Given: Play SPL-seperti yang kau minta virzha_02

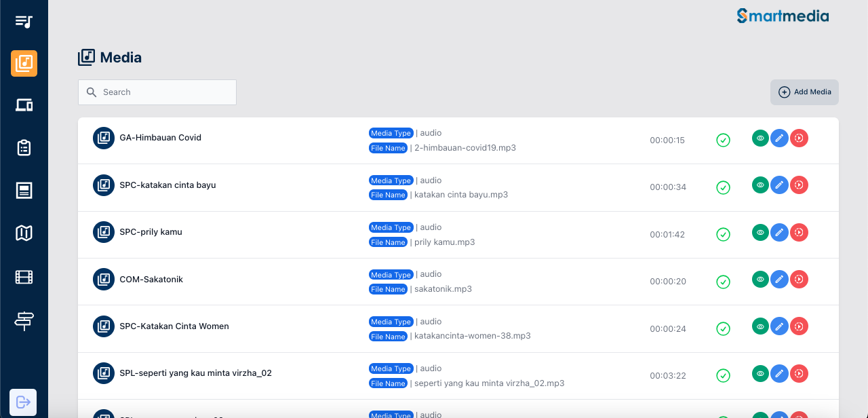Looking at the screenshot, I should pos(799,374).
